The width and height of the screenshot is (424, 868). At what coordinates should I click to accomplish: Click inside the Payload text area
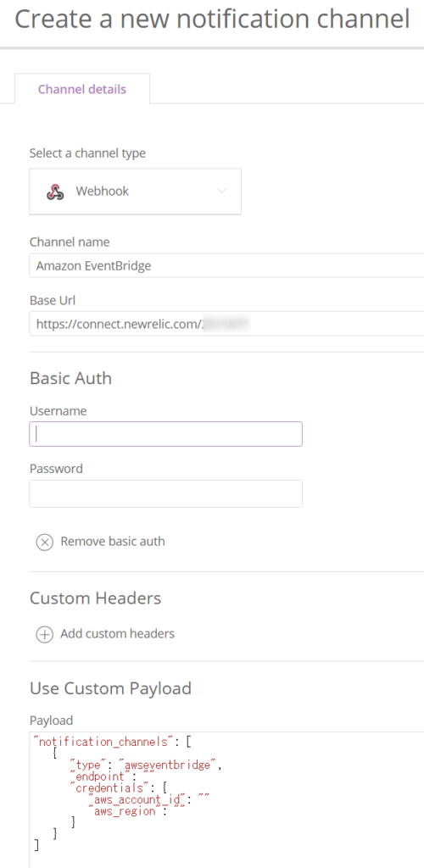point(226,800)
